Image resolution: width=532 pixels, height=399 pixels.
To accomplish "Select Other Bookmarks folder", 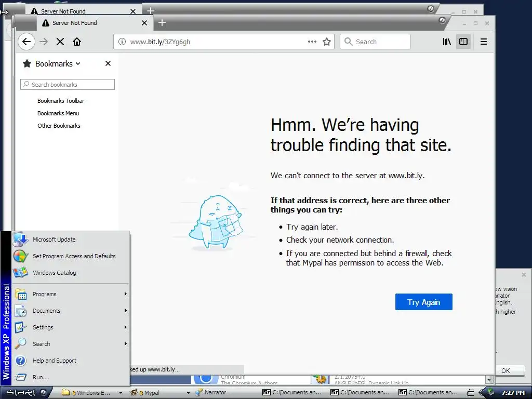I will 59,126.
